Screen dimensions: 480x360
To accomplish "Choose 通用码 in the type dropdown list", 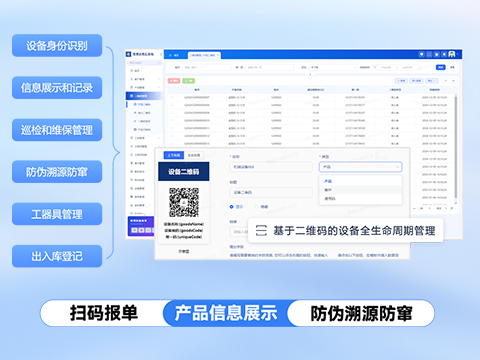I will (x=360, y=198).
